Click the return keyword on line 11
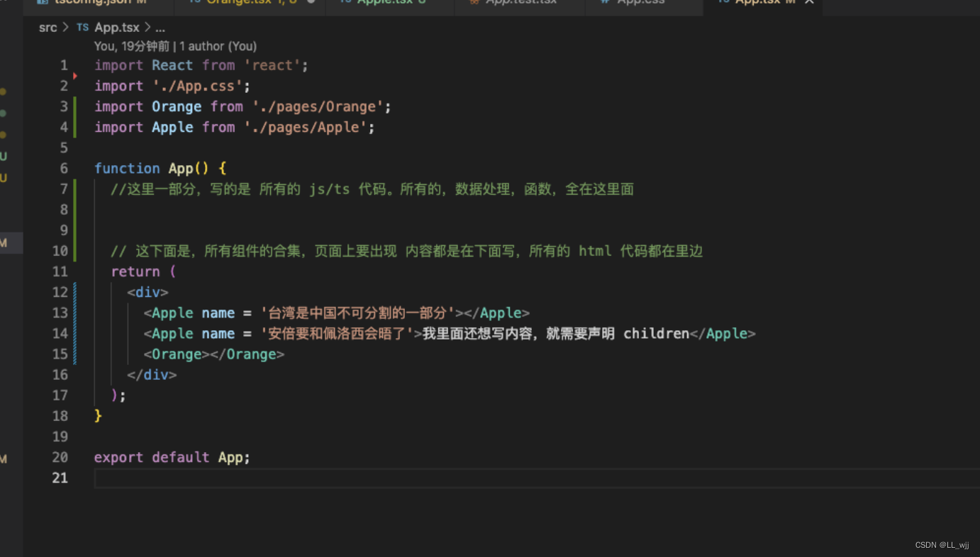The image size is (980, 557). click(x=135, y=271)
